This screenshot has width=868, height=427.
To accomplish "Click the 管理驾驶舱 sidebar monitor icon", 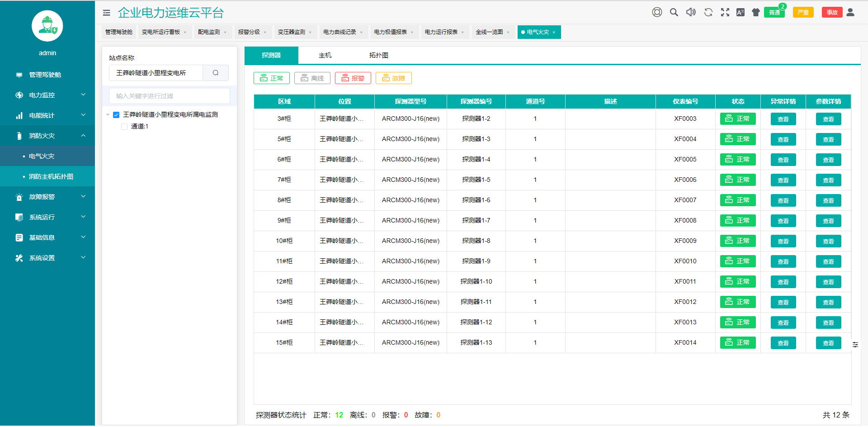I will point(19,75).
